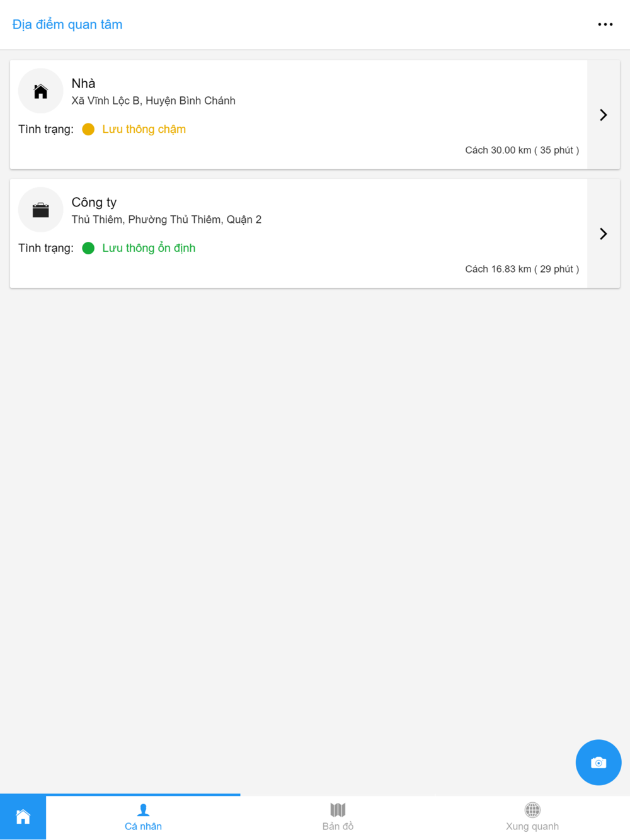Open the blue camera floating button

click(598, 763)
